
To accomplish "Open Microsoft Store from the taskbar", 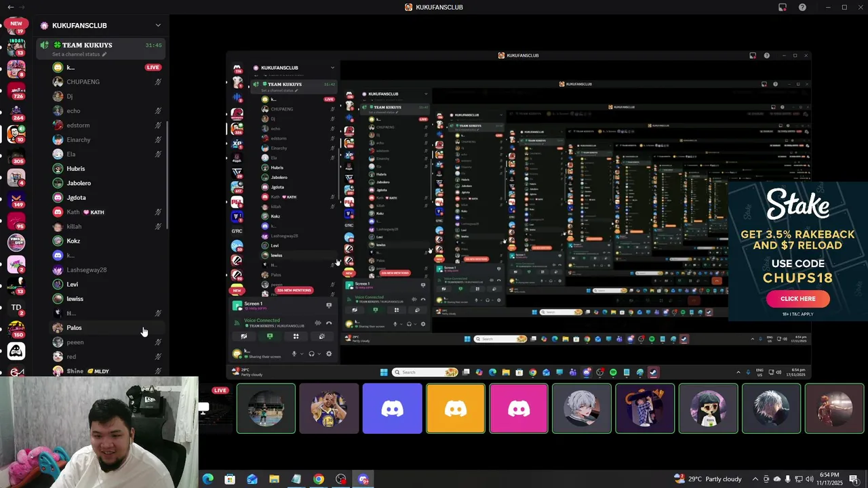I will [230, 479].
